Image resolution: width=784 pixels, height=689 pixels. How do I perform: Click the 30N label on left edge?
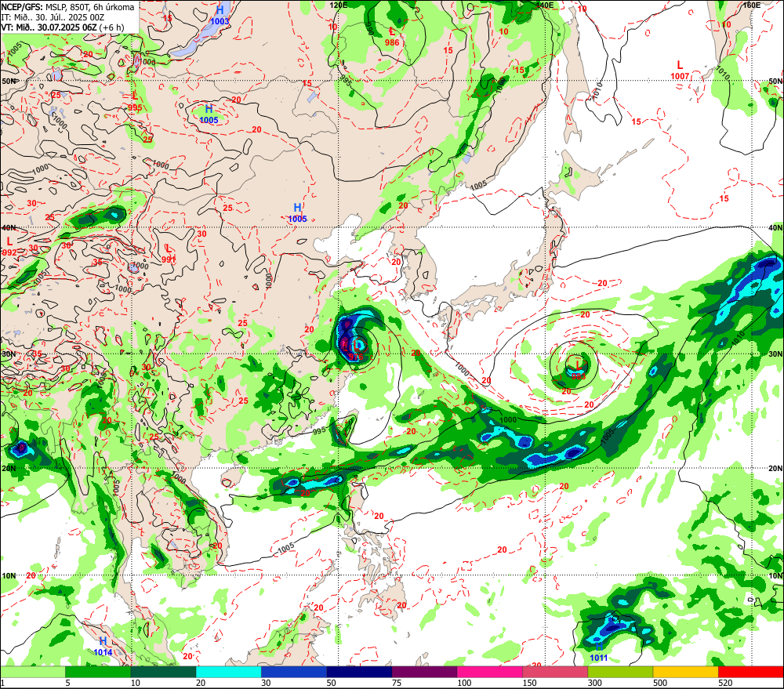9,354
